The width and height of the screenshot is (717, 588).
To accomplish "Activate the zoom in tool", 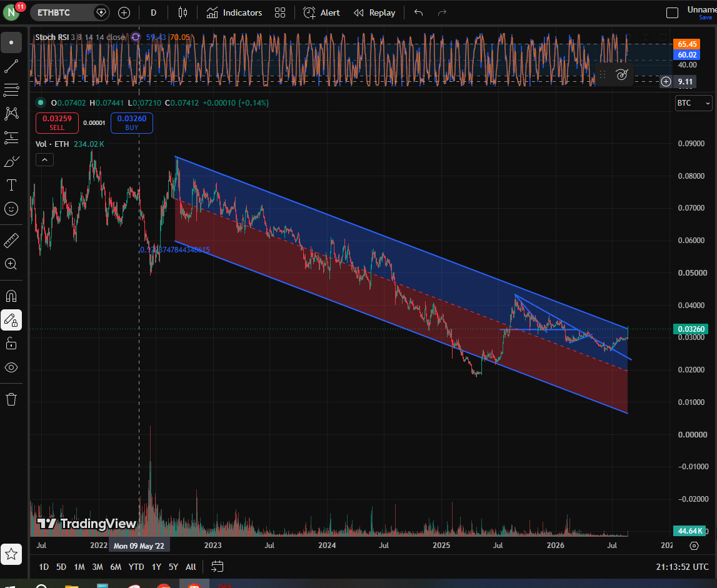I will tap(11, 264).
